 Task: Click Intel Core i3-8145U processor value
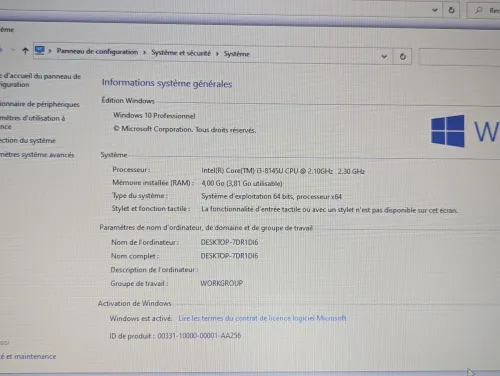point(283,171)
